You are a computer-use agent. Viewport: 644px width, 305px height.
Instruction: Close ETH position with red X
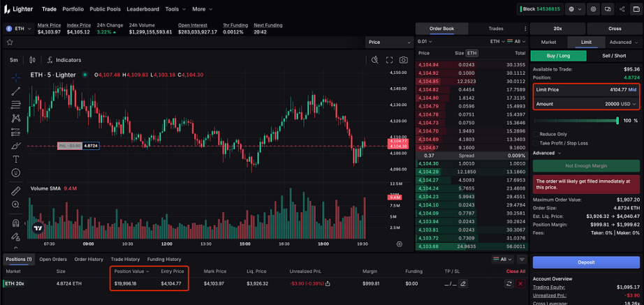(520, 283)
